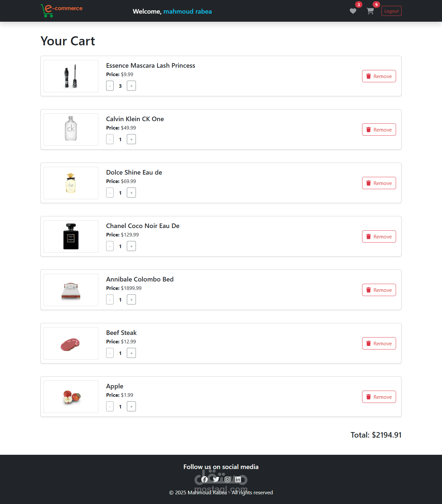Open the wishlist heart icon
Image resolution: width=442 pixels, height=504 pixels.
click(353, 11)
